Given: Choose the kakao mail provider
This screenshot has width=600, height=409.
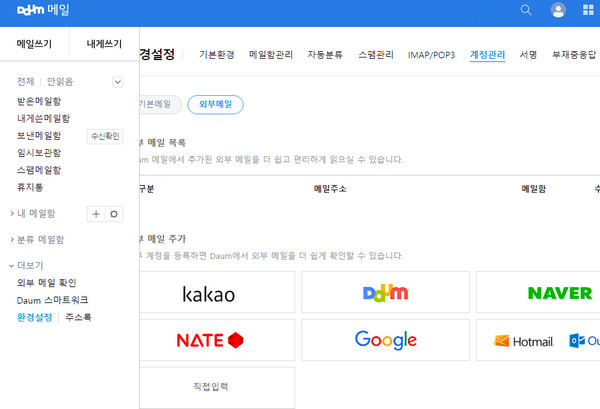Looking at the screenshot, I should tap(217, 292).
